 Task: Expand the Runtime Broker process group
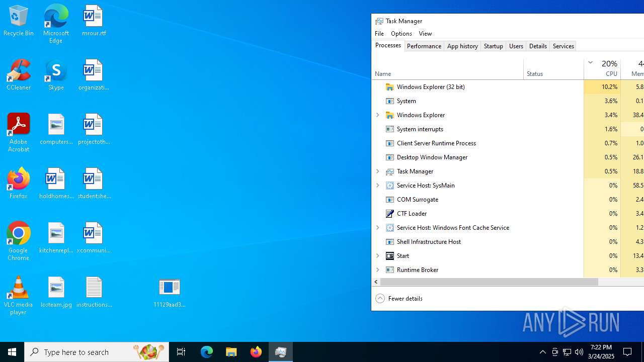point(378,270)
